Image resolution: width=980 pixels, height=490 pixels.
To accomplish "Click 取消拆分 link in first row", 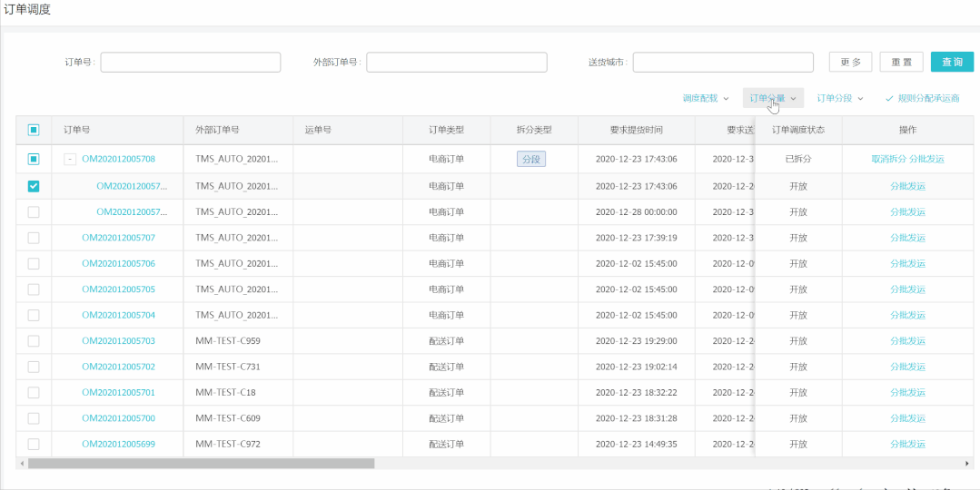I will (888, 159).
